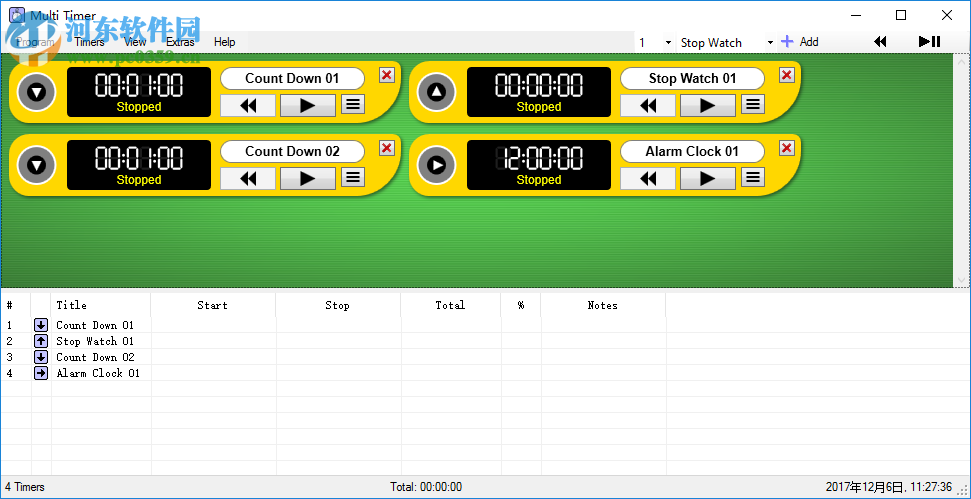Click the Notes column header

click(603, 305)
